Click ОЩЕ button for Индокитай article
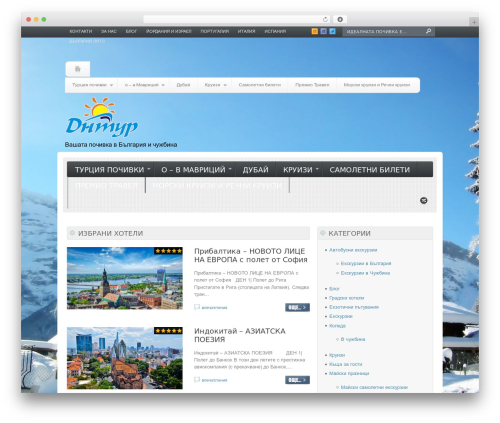 [x=297, y=380]
